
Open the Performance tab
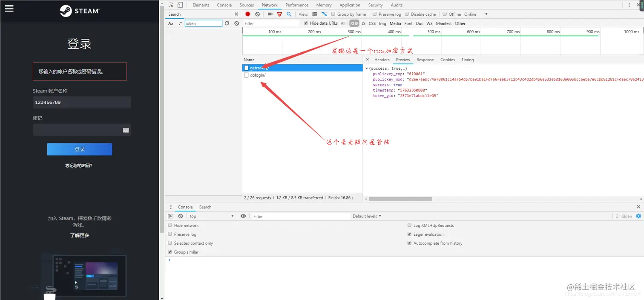pyautogui.click(x=297, y=5)
